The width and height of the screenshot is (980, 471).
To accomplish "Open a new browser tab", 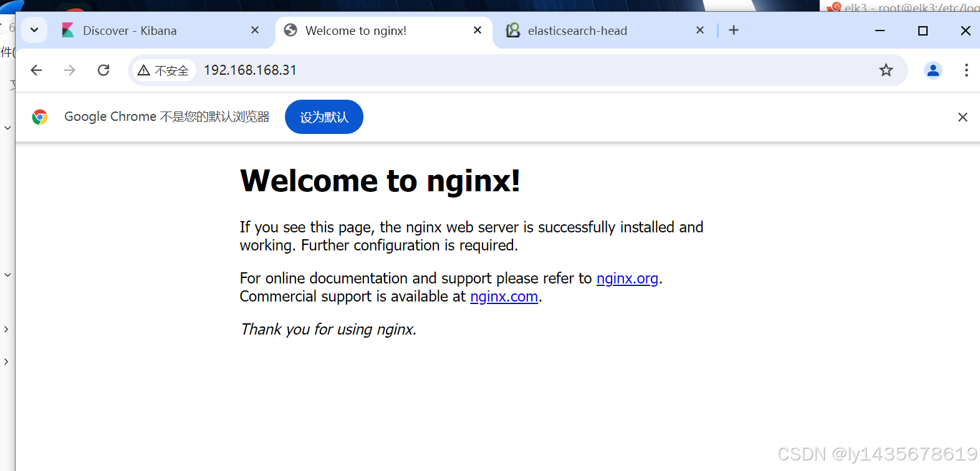I will [734, 30].
